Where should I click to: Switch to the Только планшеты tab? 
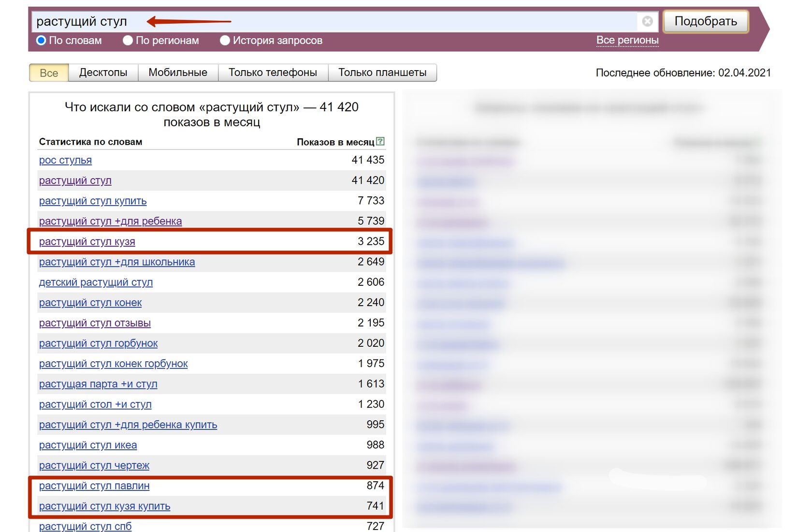pyautogui.click(x=382, y=73)
